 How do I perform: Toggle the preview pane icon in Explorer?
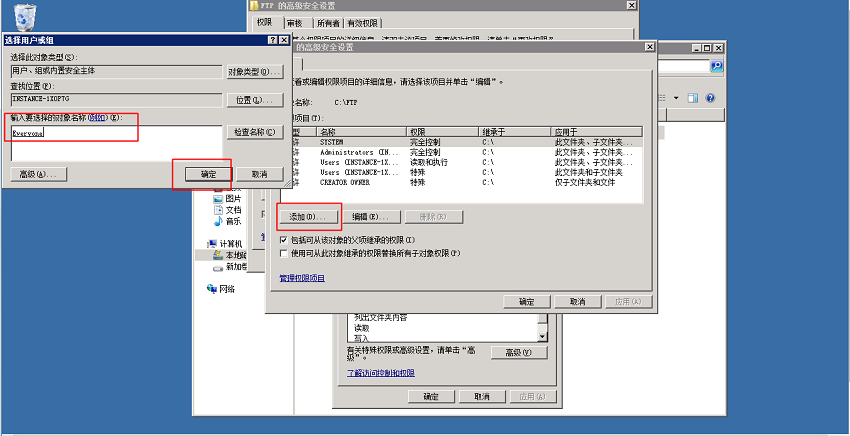[x=692, y=98]
